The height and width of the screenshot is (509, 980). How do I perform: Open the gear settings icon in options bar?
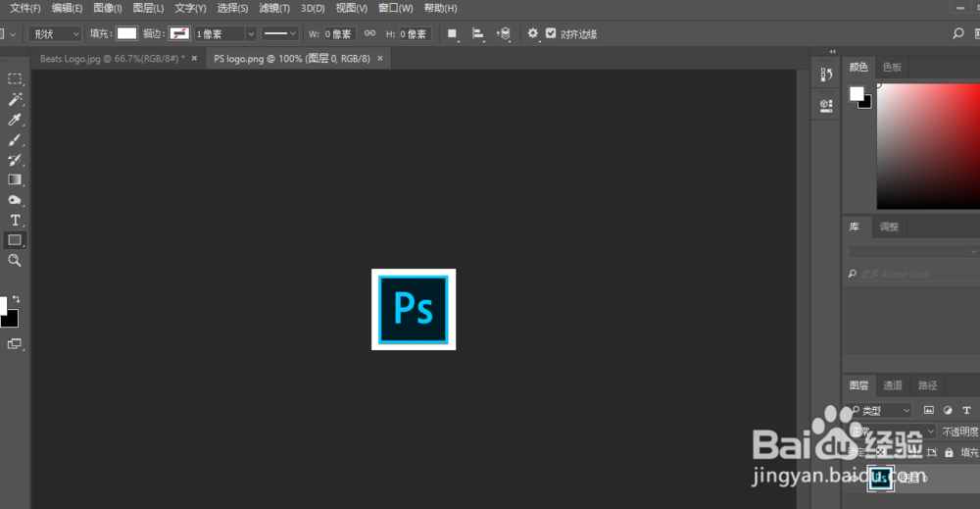coord(532,33)
